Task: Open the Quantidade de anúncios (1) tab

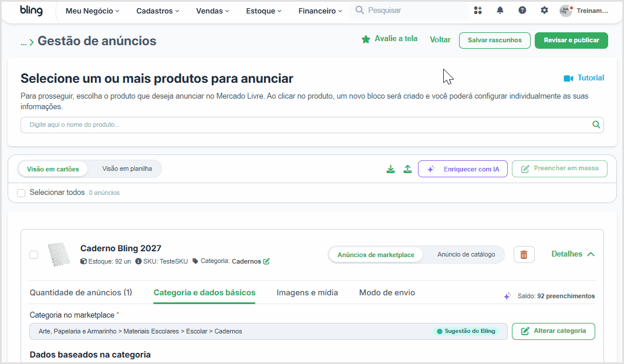Action: pyautogui.click(x=81, y=292)
